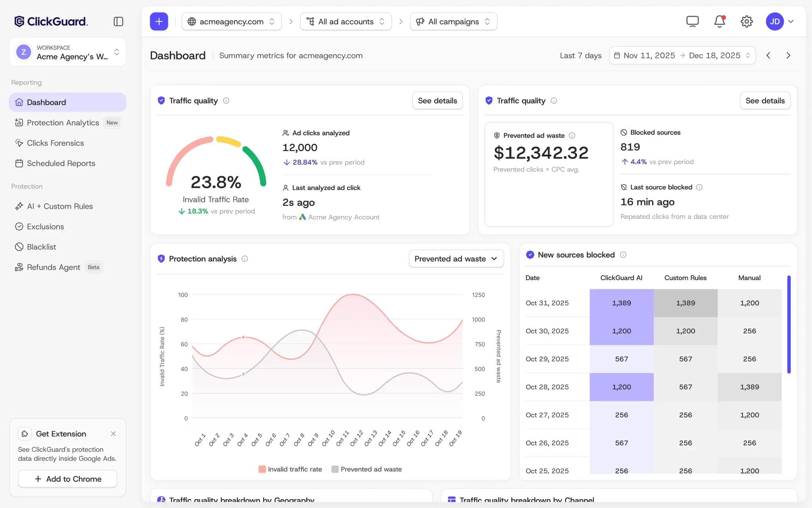Expand user menu chevron beside JD
Viewport: 812px width, 508px height.
(x=791, y=21)
